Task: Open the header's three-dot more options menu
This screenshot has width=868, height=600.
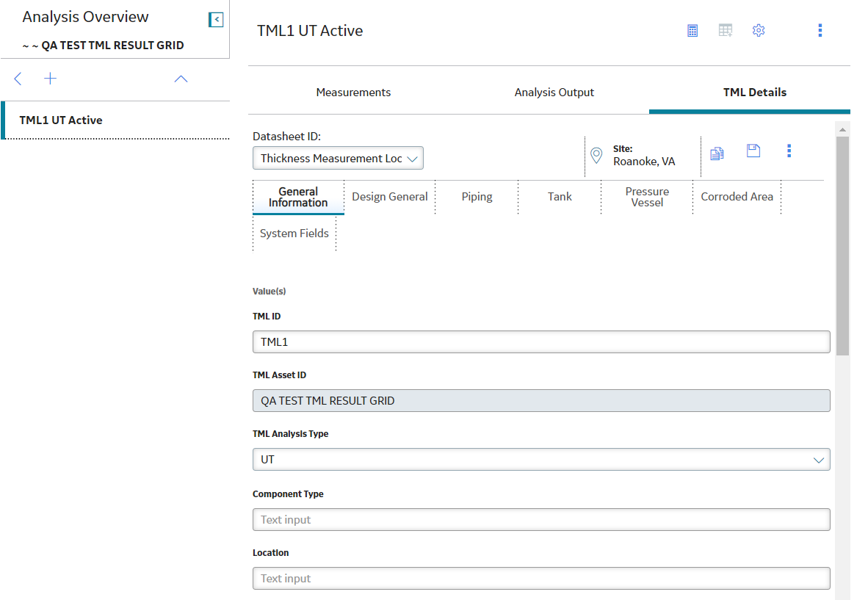Action: 820,30
